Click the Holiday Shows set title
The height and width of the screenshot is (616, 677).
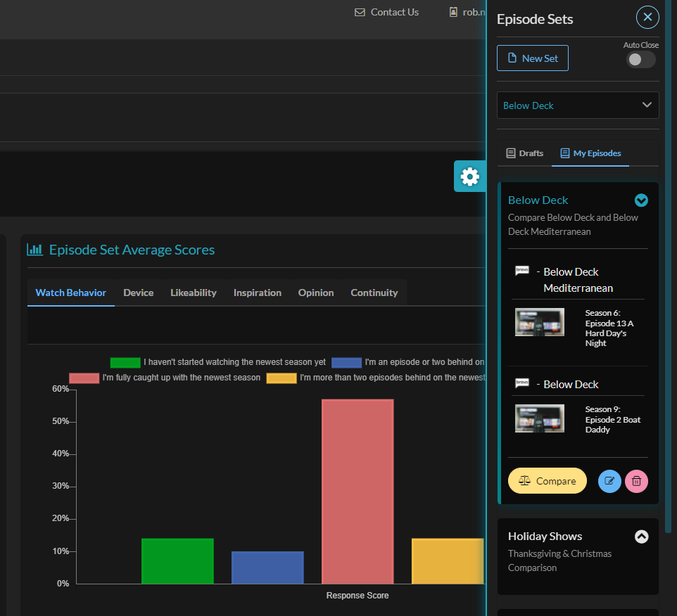545,537
